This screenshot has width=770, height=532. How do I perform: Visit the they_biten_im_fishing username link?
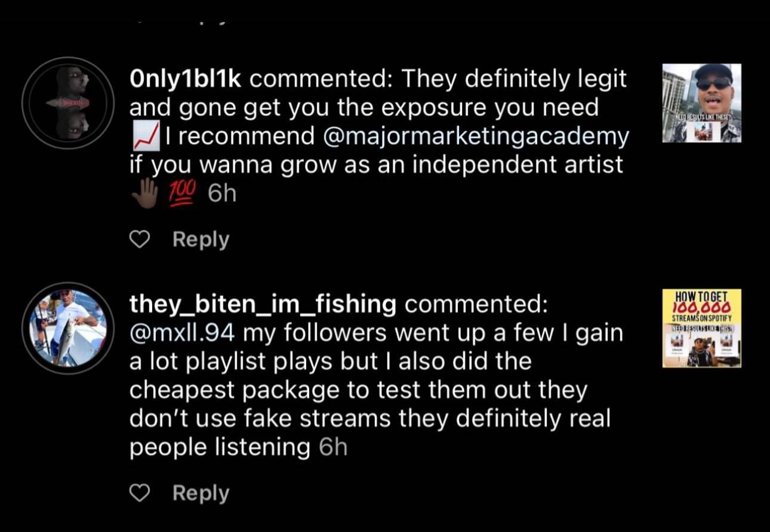[263, 304]
